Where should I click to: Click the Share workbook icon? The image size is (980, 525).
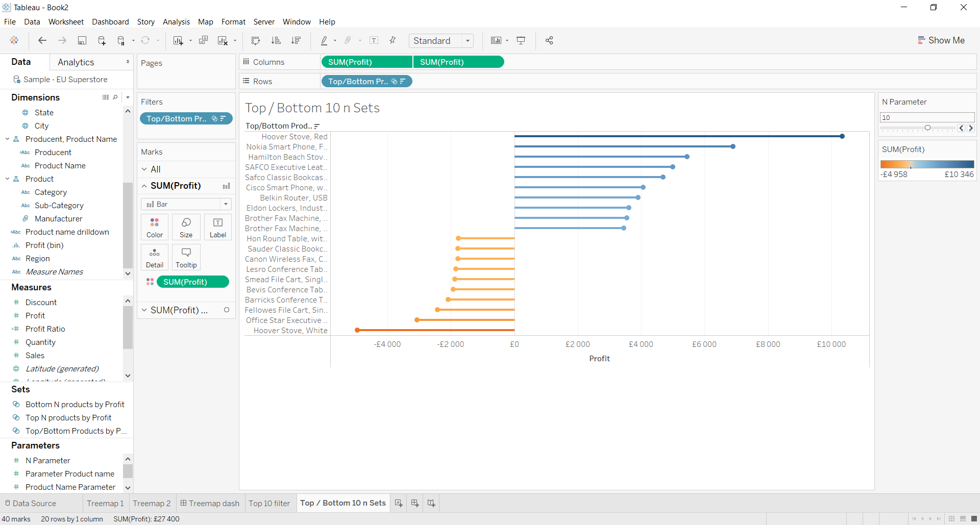(x=549, y=41)
